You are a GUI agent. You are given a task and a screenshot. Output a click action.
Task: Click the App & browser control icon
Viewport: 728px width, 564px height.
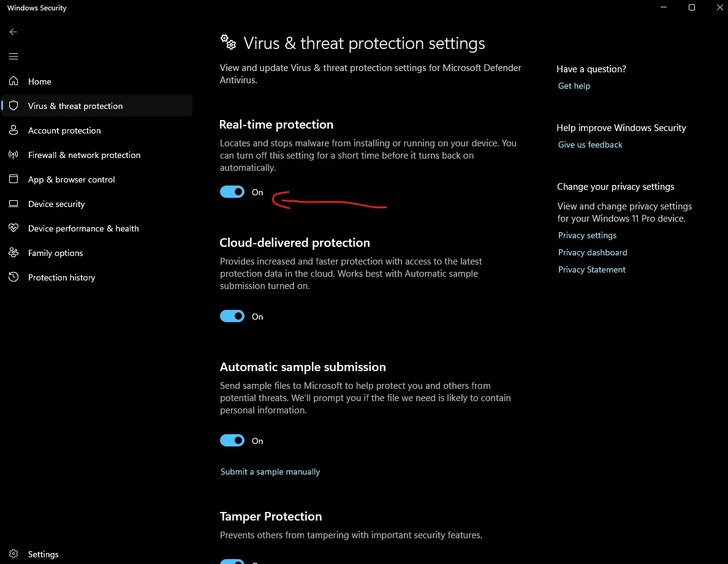[x=13, y=179]
